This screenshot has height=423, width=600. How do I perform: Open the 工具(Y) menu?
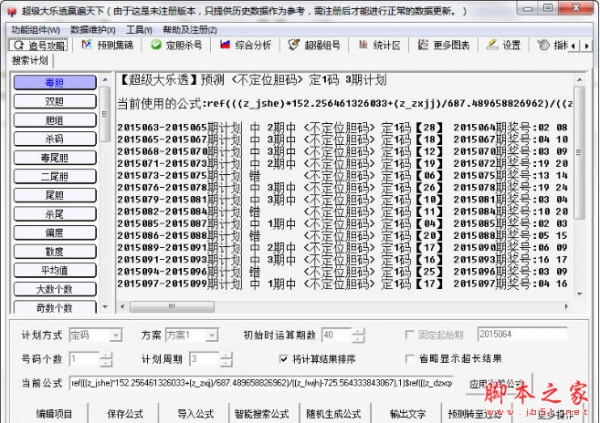[x=139, y=30]
